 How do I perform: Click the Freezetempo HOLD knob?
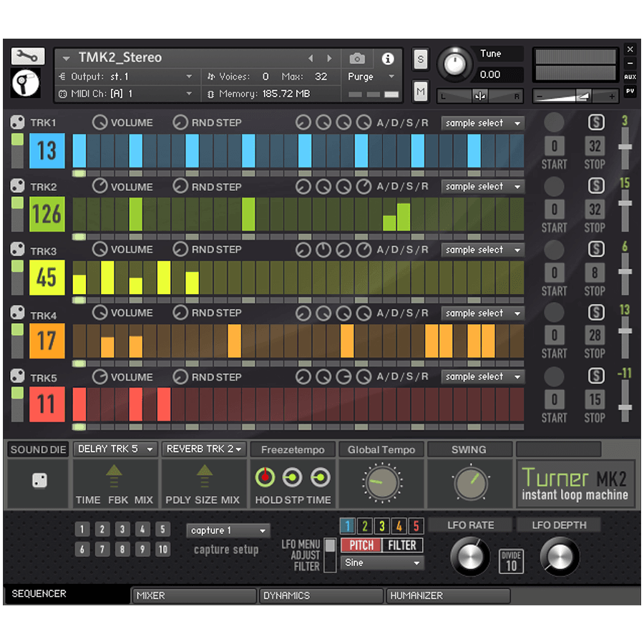(265, 478)
